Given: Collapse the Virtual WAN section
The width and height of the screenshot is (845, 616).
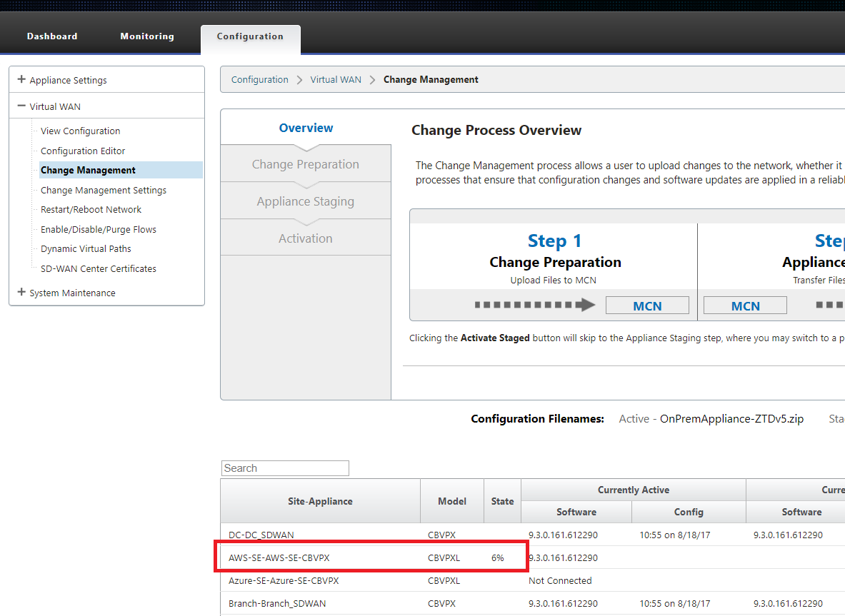Looking at the screenshot, I should pyautogui.click(x=21, y=106).
